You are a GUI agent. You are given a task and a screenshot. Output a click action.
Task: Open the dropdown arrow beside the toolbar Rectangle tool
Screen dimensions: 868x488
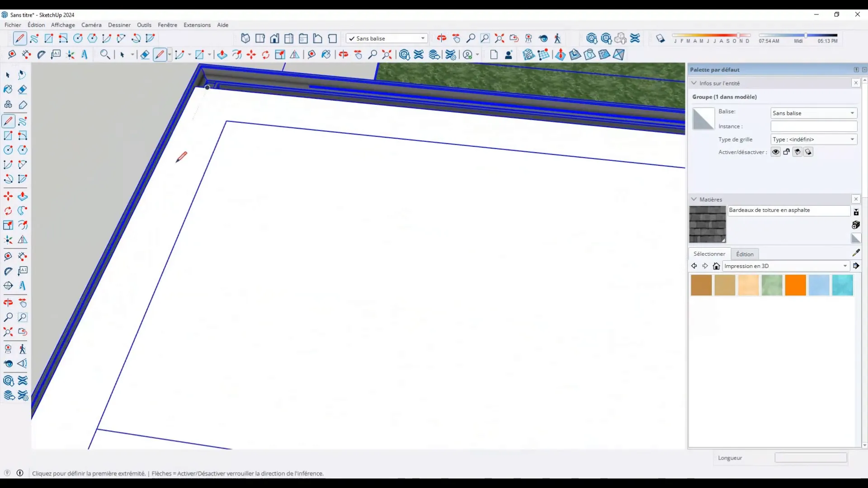coord(209,55)
